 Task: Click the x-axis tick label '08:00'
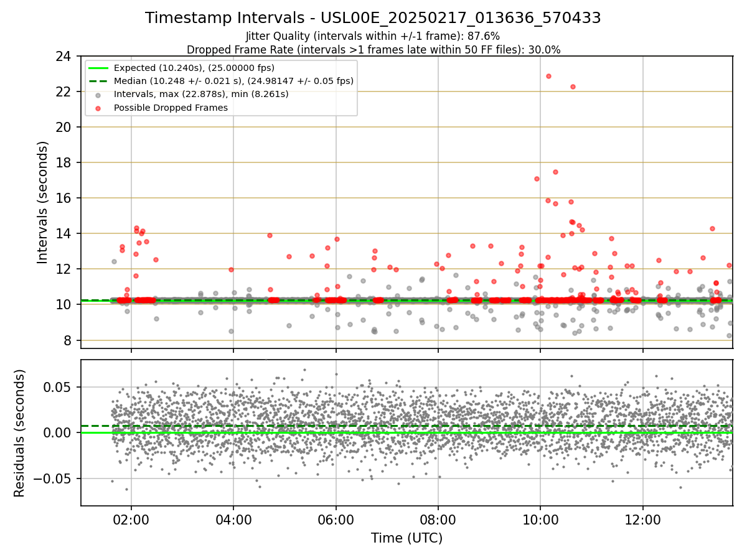(x=438, y=519)
